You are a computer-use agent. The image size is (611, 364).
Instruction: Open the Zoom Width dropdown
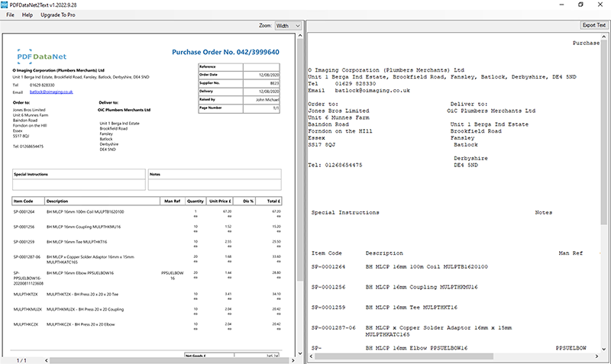point(288,26)
